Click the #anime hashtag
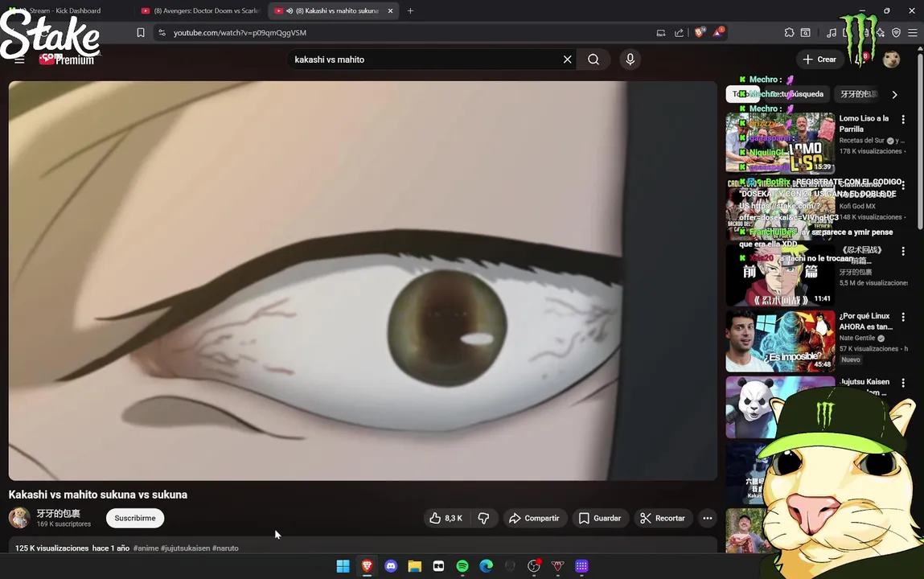924x579 pixels. (146, 548)
